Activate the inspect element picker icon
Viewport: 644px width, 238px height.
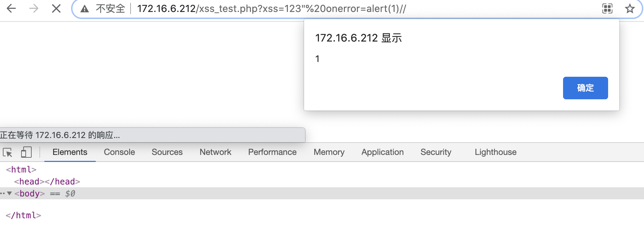pos(8,152)
